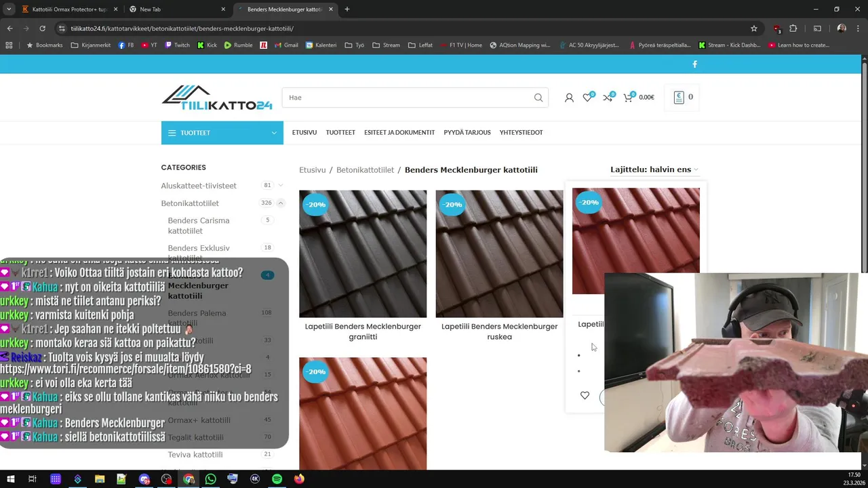The width and height of the screenshot is (868, 488).
Task: Open File Explorer from the taskbar
Action: point(100,479)
